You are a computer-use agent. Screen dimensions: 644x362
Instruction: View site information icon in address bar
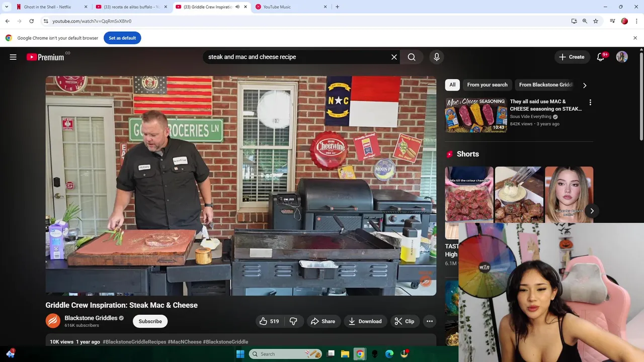pos(46,21)
